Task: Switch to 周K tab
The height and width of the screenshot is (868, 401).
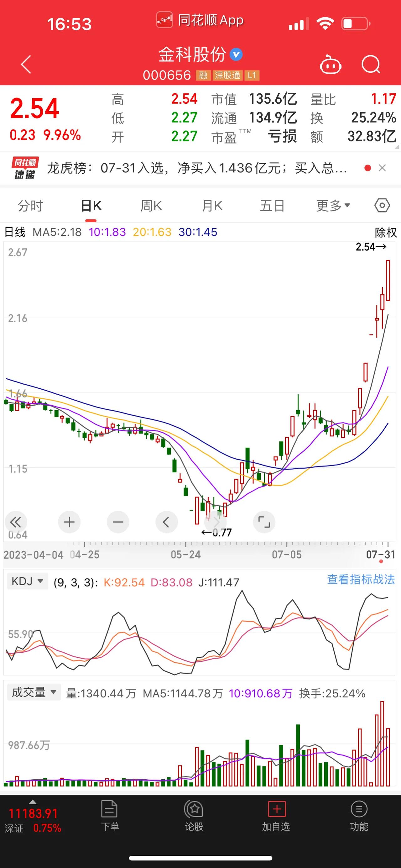Action: (152, 206)
